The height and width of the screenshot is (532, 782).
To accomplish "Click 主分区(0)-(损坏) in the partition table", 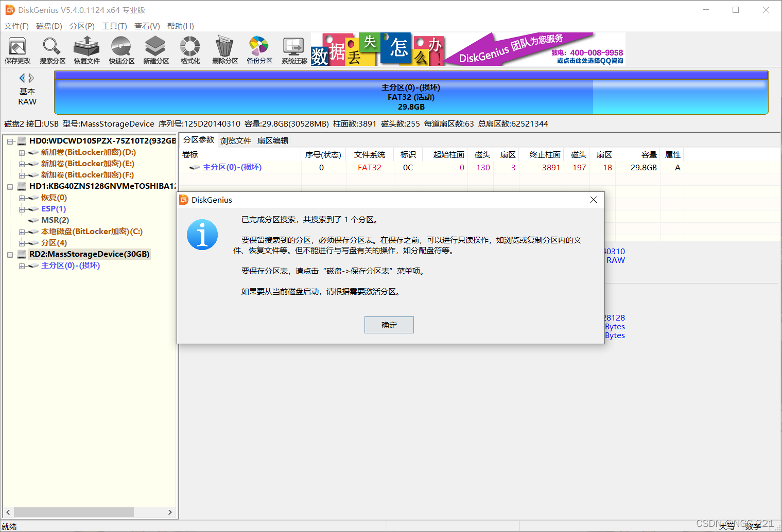I will point(232,167).
